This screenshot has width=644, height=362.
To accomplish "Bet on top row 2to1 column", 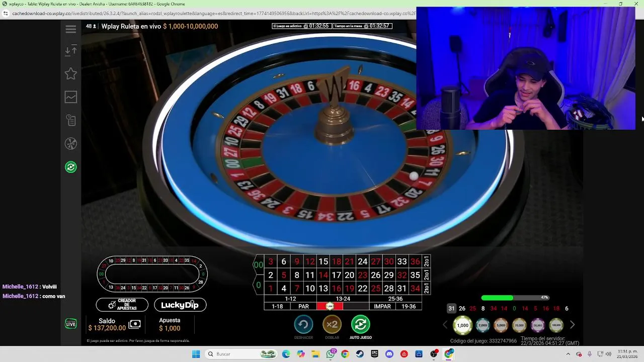I will [427, 261].
